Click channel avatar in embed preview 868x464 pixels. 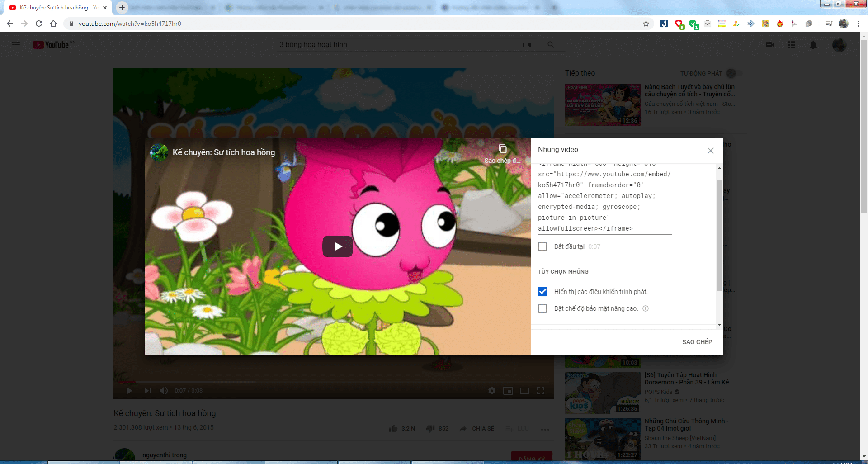pos(159,152)
